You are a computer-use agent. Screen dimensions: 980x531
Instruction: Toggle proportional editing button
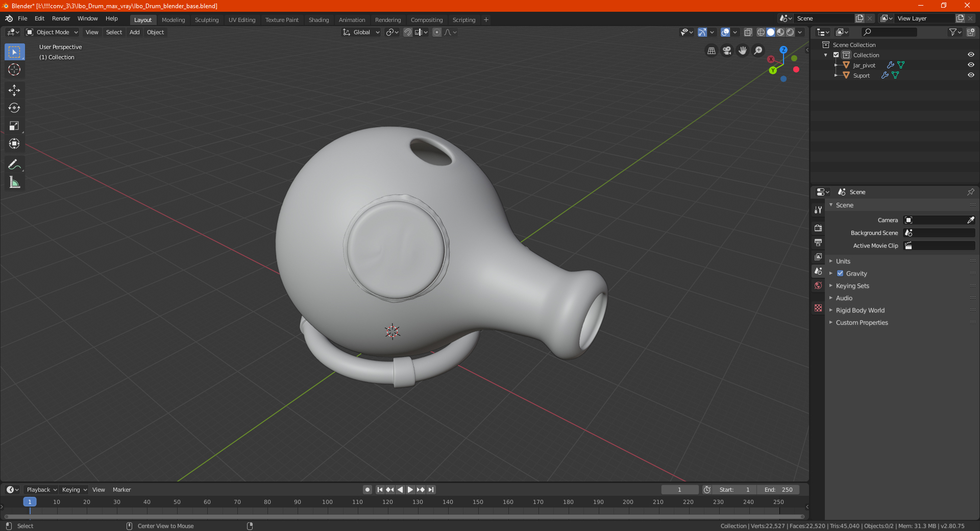[x=437, y=32]
